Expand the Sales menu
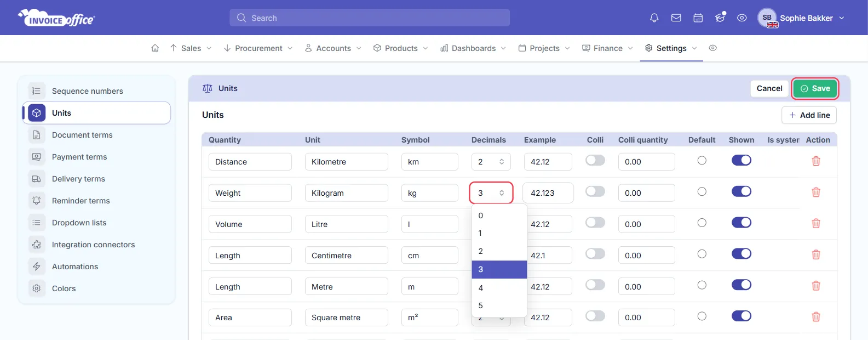 pyautogui.click(x=191, y=48)
